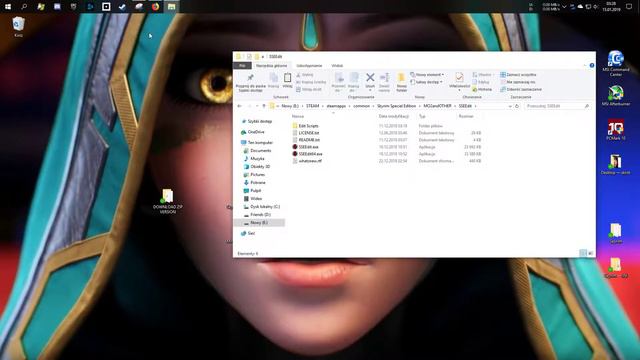The height and width of the screenshot is (360, 640).
Task: Click Odwróć zaznaczenie (invert selection)
Action: pos(521,89)
